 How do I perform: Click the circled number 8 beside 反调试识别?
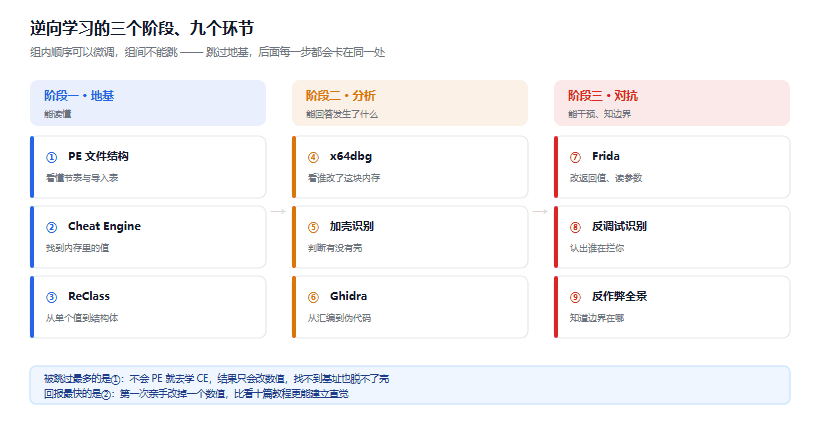575,227
